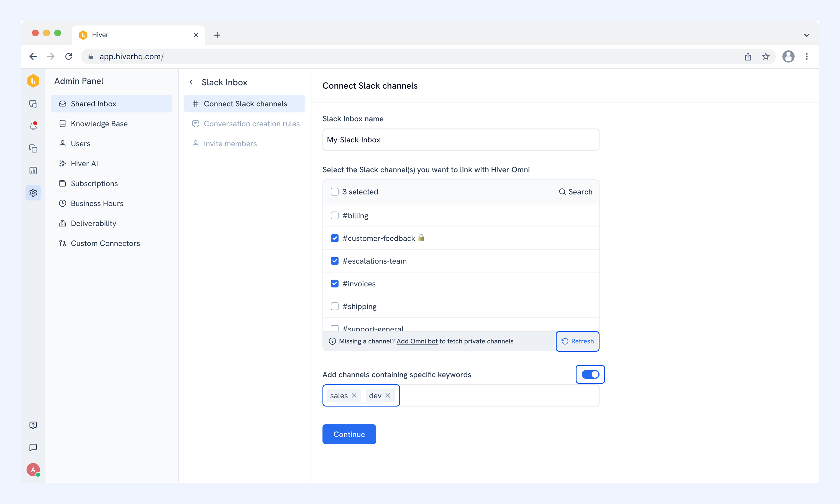
Task: Remove the dev keyword tag
Action: tap(388, 395)
